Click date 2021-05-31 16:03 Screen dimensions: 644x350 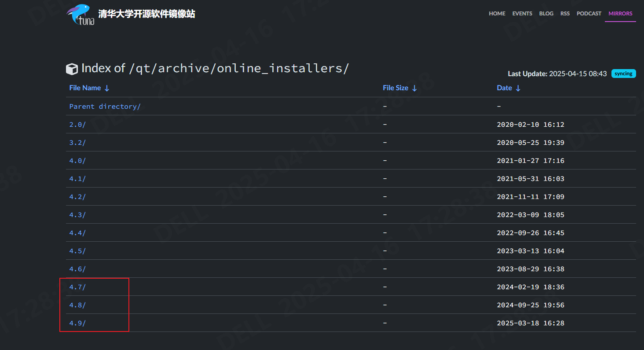click(531, 179)
